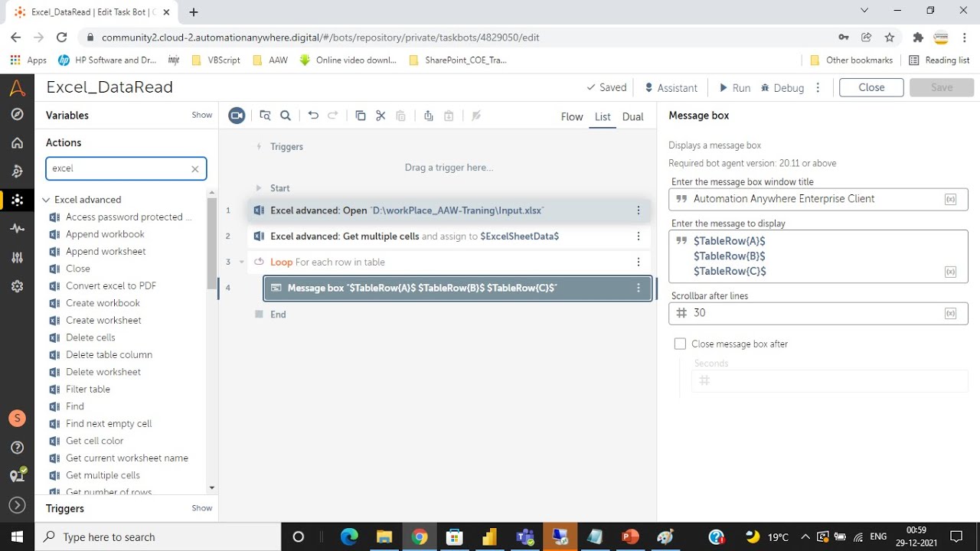The height and width of the screenshot is (551, 980).
Task: Open Manage sliders icon in sidebar
Action: click(x=17, y=257)
